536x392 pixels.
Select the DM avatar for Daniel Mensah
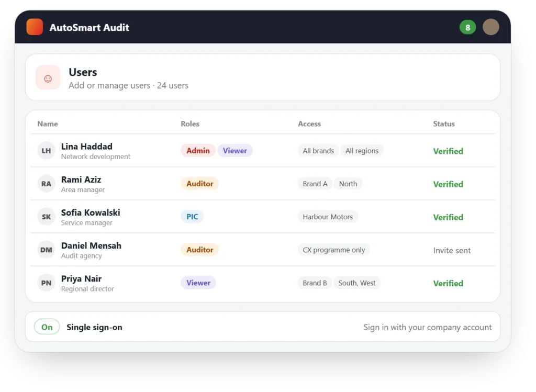point(46,250)
